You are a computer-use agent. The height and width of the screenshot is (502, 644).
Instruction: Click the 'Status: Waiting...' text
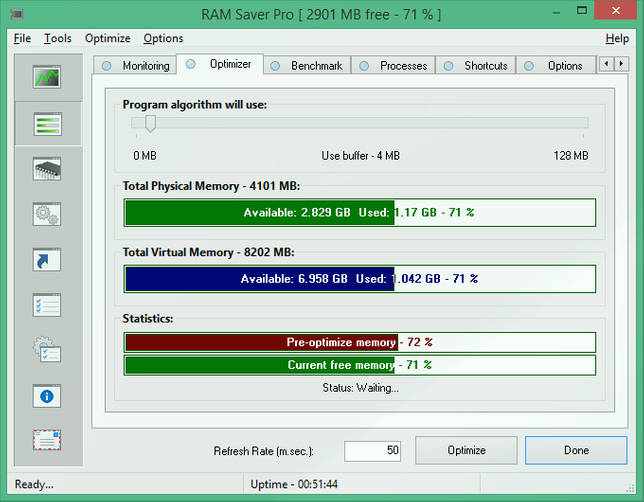pyautogui.click(x=361, y=388)
